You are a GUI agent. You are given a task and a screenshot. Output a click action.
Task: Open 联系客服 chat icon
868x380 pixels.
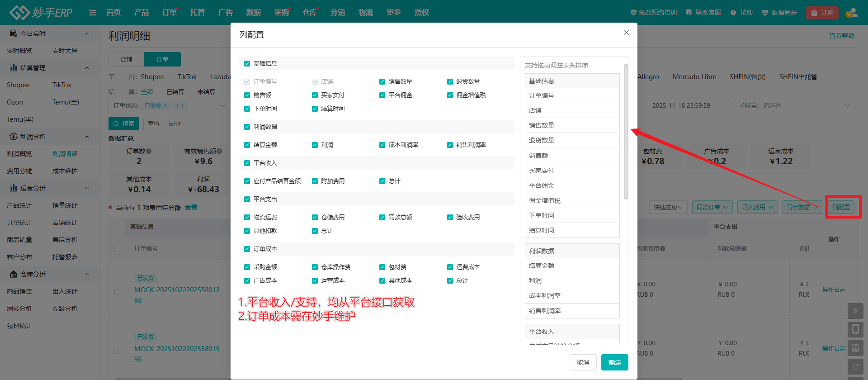(689, 13)
